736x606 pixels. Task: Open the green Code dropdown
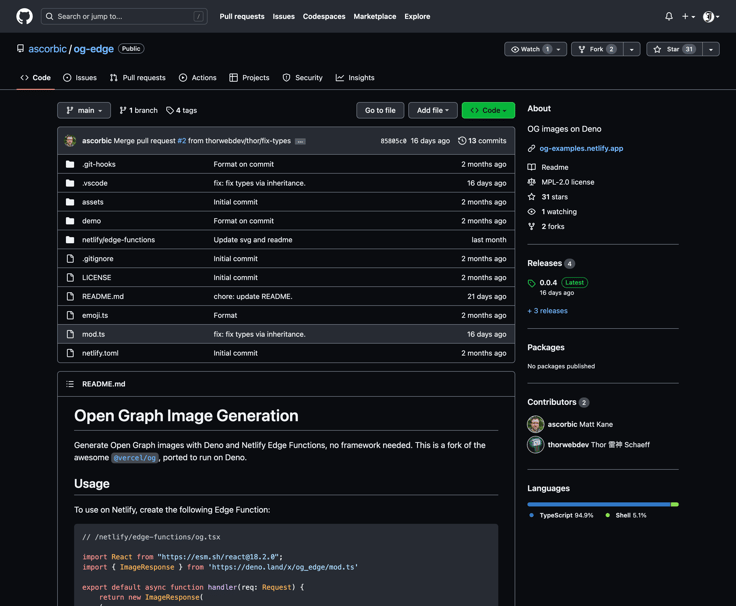[x=488, y=110]
